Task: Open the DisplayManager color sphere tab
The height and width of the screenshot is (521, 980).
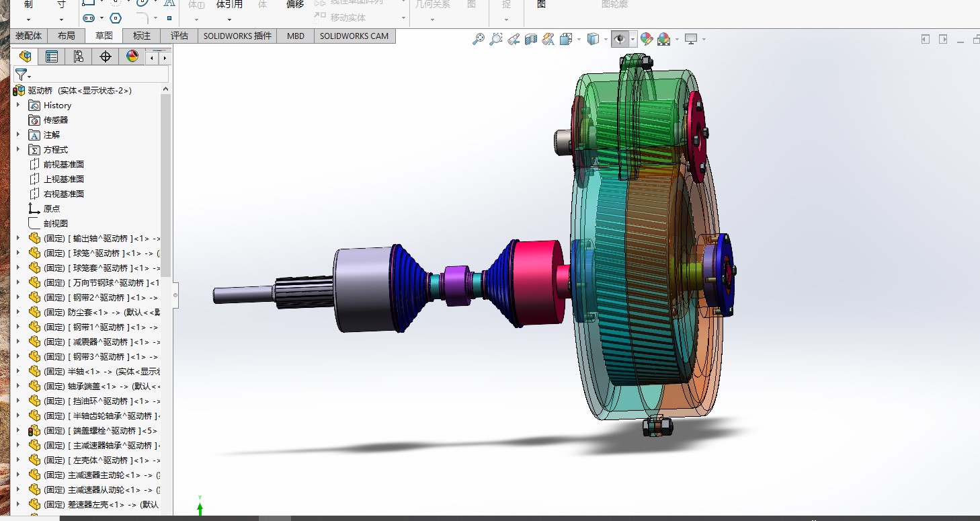Action: (x=132, y=56)
